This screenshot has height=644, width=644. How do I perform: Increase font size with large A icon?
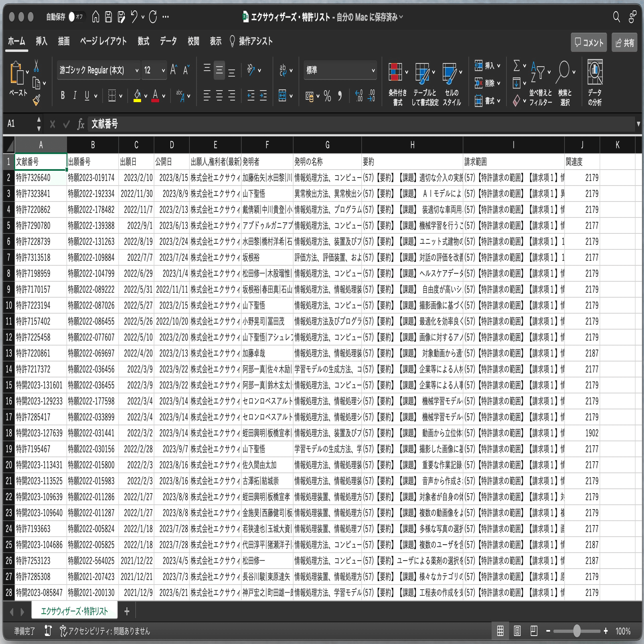click(x=174, y=70)
